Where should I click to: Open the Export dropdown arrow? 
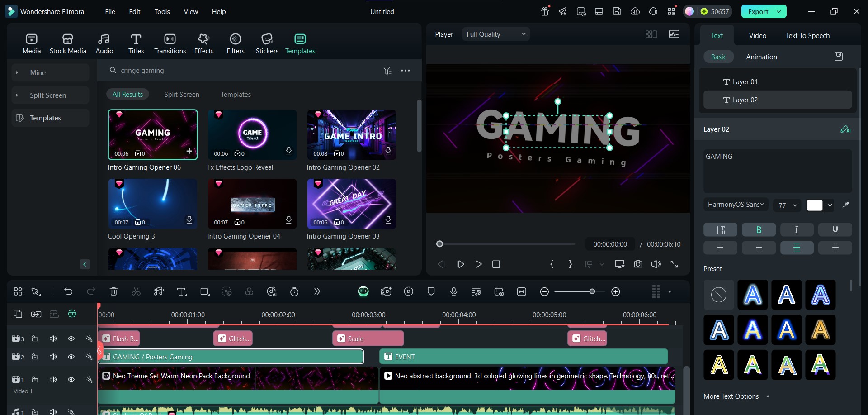click(x=779, y=12)
